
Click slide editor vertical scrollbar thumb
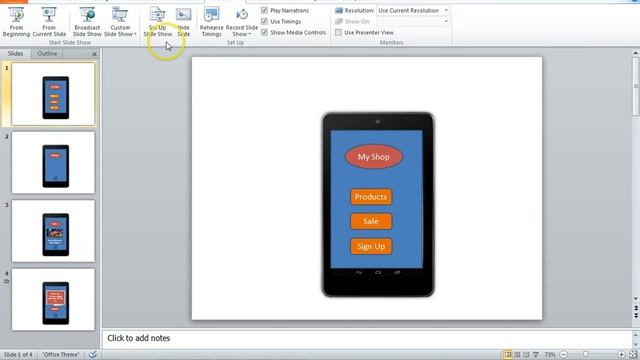(x=636, y=87)
